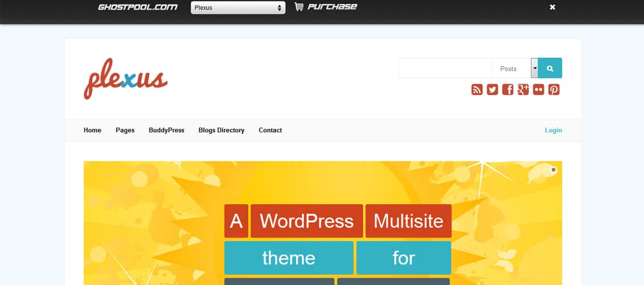Viewport: 644px width, 285px height.
Task: Click the shopping cart icon
Action: [x=299, y=7]
